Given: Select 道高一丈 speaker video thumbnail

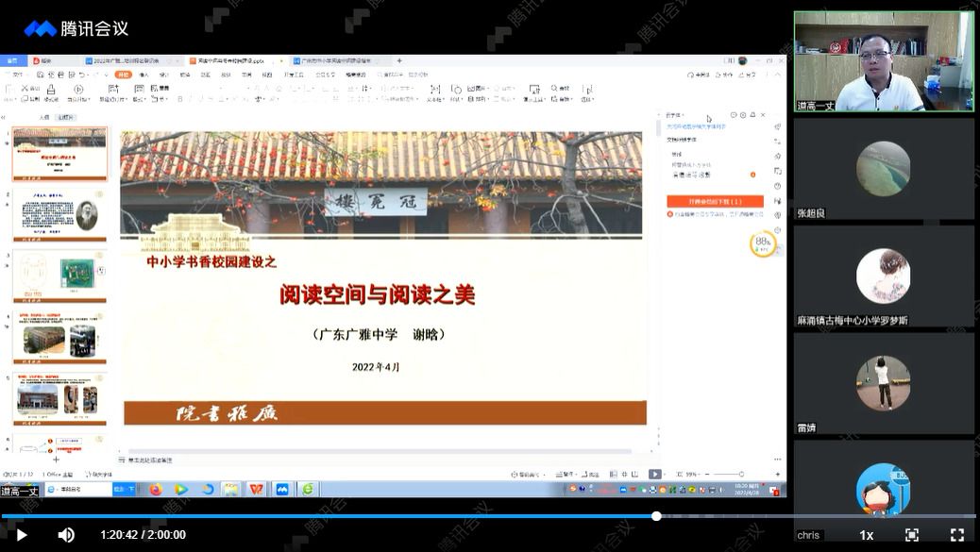Looking at the screenshot, I should point(884,61).
